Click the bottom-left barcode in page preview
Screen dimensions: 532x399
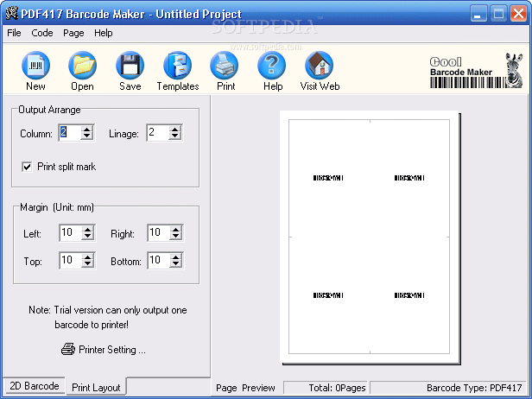pyautogui.click(x=328, y=295)
